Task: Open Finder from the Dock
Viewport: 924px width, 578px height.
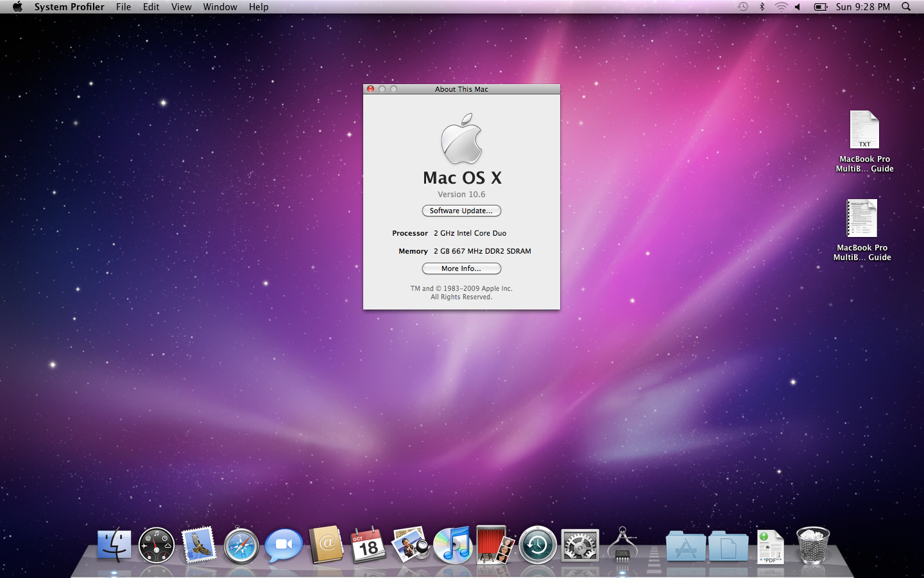Action: [x=114, y=545]
